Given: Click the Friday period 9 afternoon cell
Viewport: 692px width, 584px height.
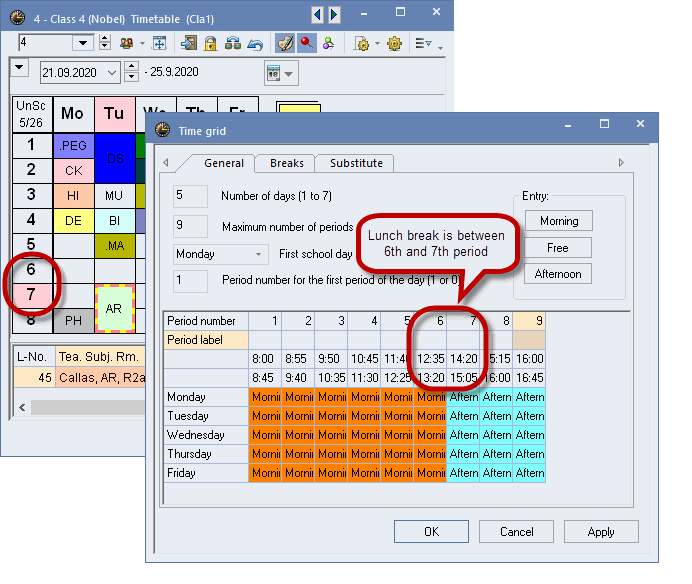Looking at the screenshot, I should tap(529, 473).
